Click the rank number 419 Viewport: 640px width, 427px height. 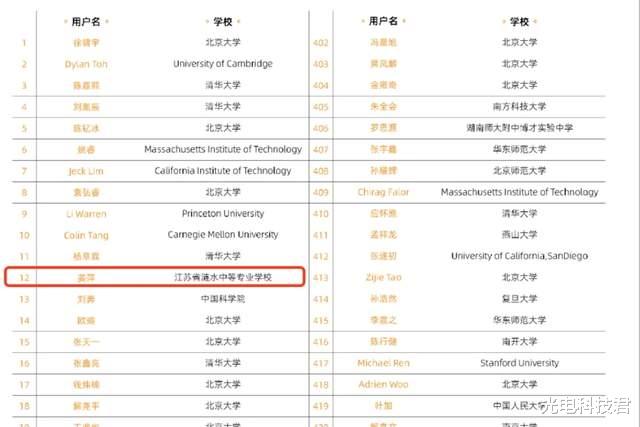coord(321,406)
